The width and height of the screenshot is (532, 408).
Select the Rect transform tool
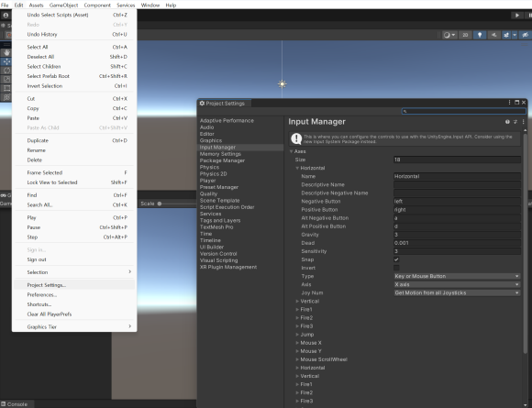(6, 89)
